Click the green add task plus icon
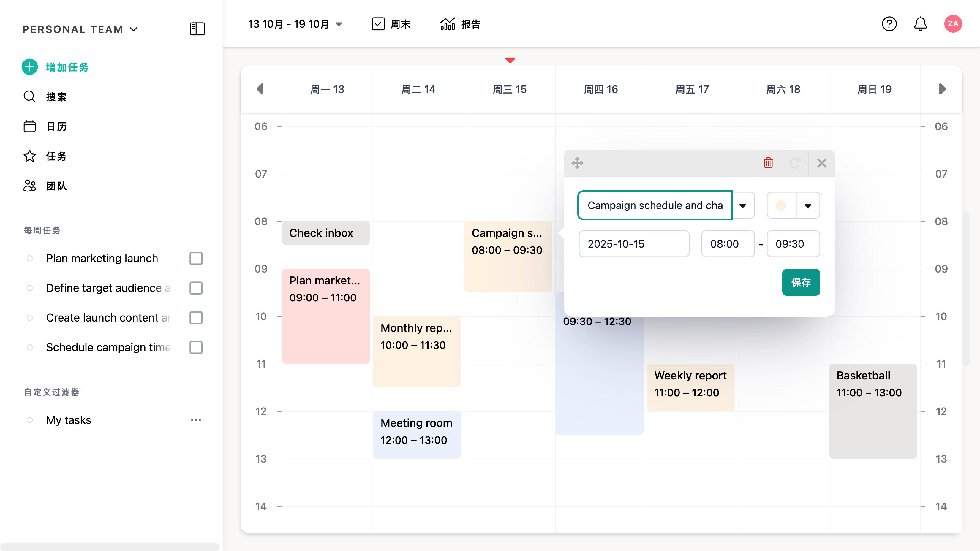Image resolution: width=980 pixels, height=551 pixels. pos(30,67)
